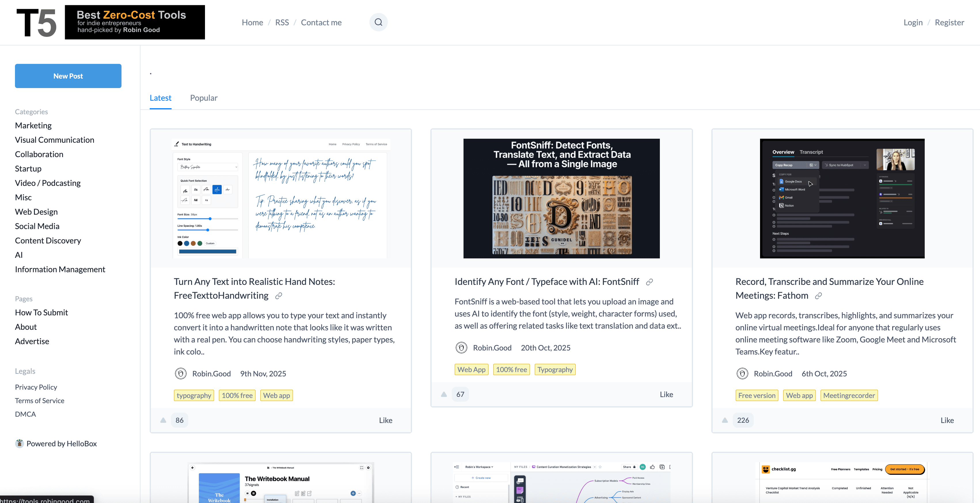
Task: Open the FreeTexttoHandwriting post title
Action: [x=254, y=289]
